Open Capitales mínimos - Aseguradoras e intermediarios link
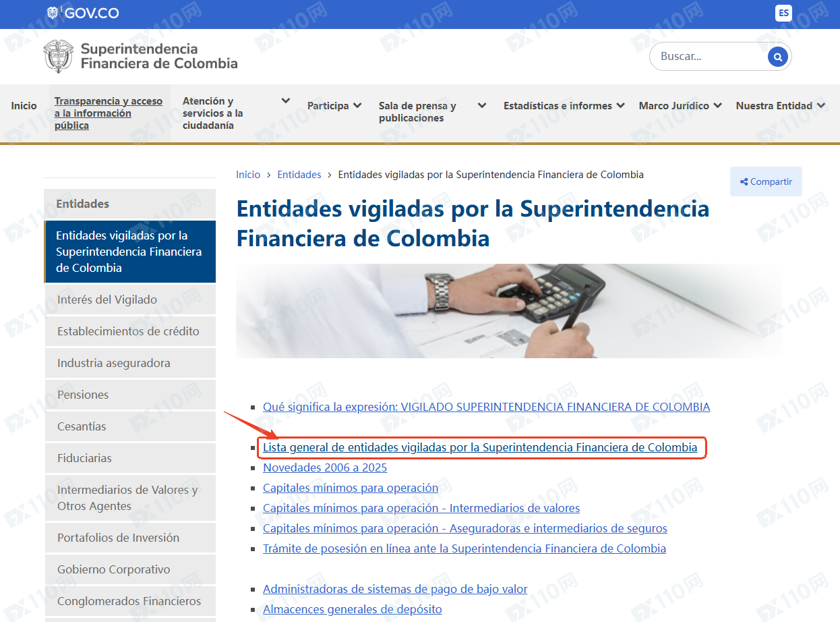840x622 pixels. point(465,528)
